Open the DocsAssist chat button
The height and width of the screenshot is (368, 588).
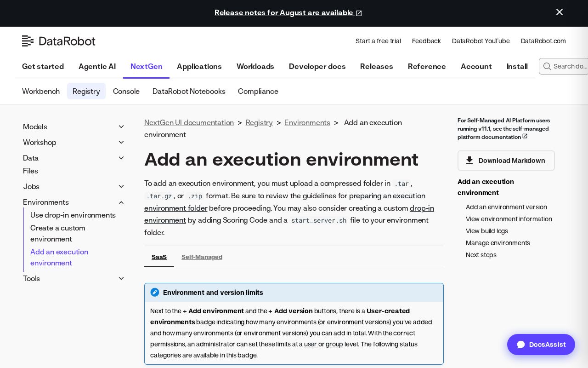tap(541, 345)
